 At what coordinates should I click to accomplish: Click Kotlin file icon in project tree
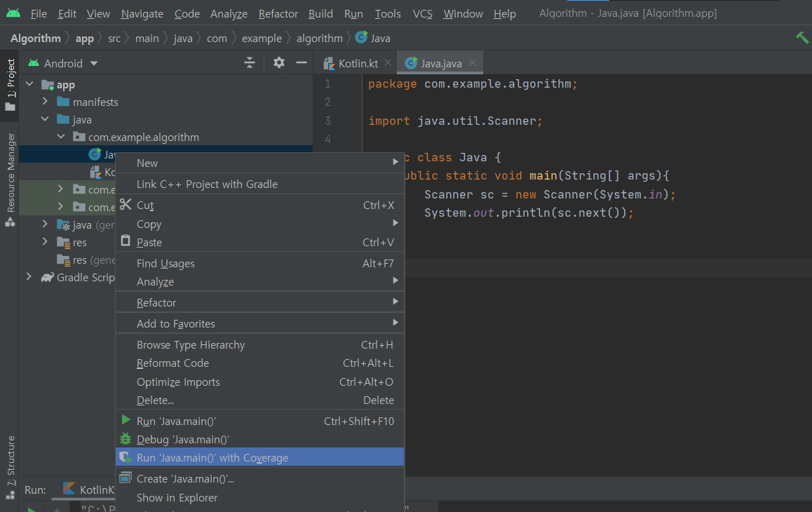96,172
